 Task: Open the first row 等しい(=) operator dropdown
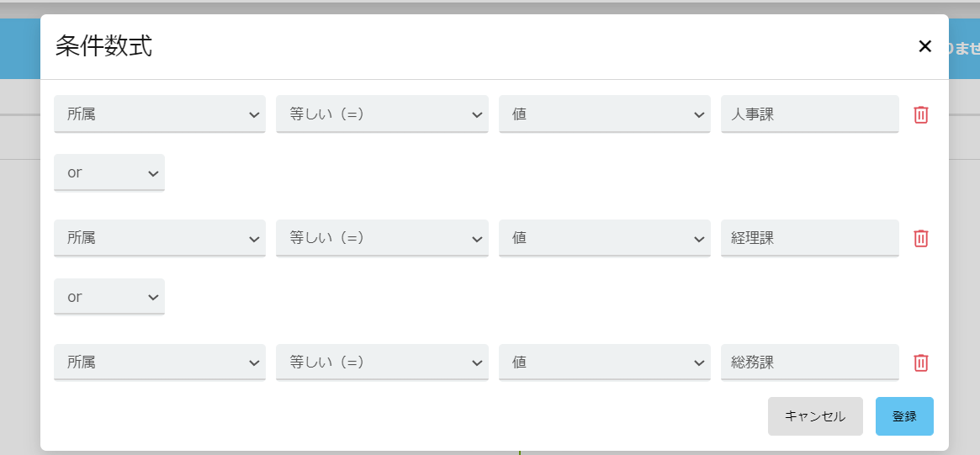[x=382, y=114]
